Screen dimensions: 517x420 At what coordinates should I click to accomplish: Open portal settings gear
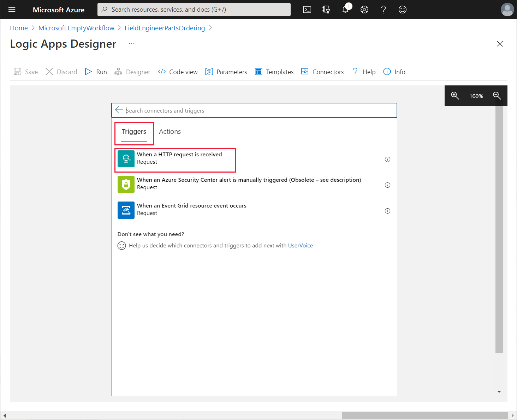click(x=364, y=10)
